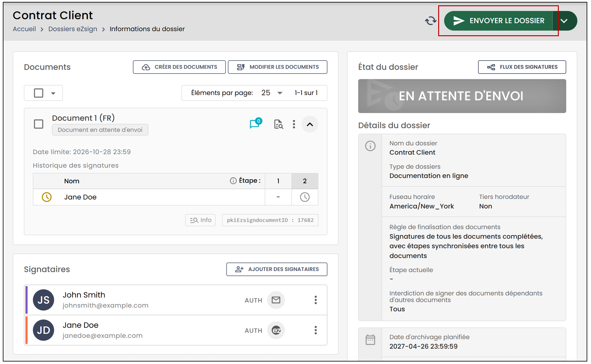Screen dimensions: 591x364
Task: Click the Envoyer le dossier button
Action: click(498, 21)
